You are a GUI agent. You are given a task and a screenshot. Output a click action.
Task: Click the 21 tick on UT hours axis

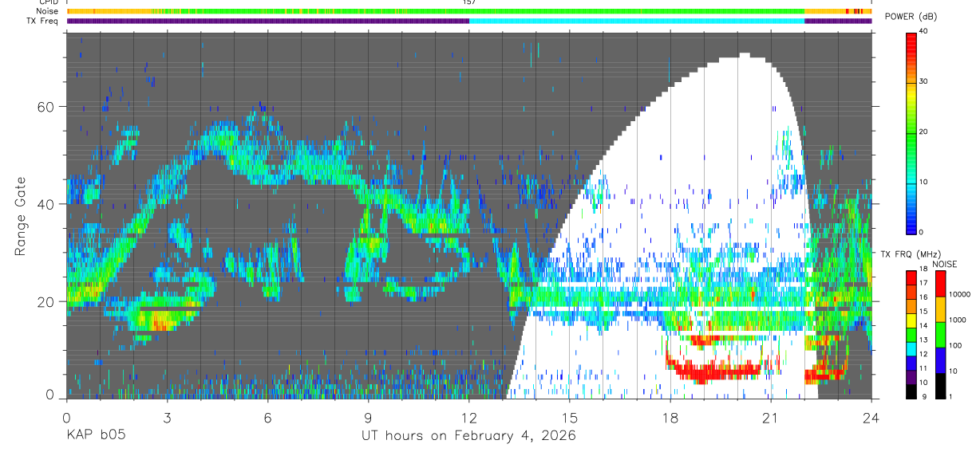click(x=771, y=418)
